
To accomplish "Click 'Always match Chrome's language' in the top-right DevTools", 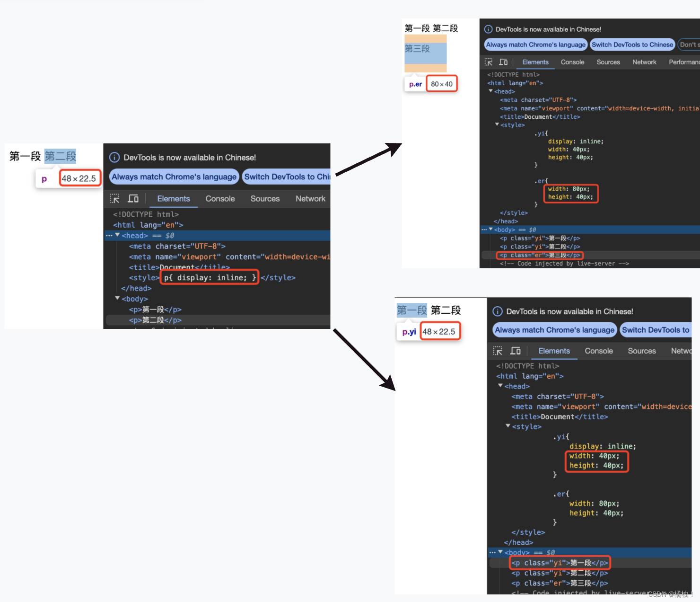I will pyautogui.click(x=536, y=44).
